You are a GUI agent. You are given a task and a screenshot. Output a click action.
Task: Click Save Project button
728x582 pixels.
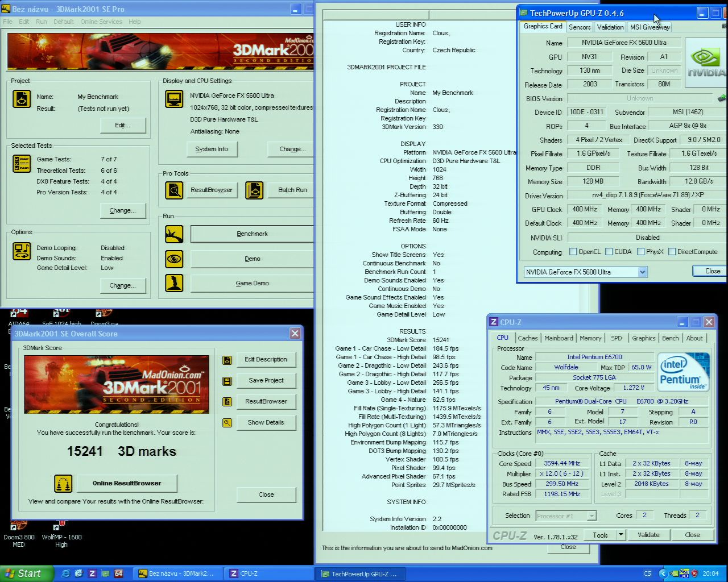tap(266, 380)
